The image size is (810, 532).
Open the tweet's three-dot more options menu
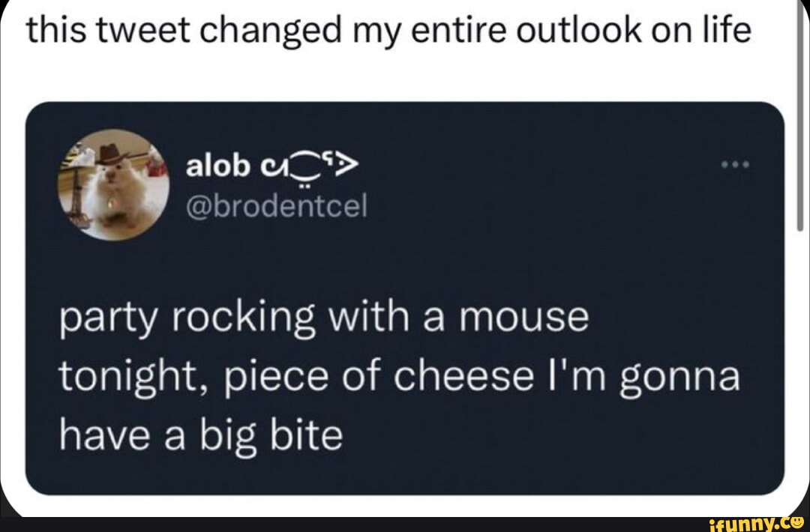(x=736, y=163)
